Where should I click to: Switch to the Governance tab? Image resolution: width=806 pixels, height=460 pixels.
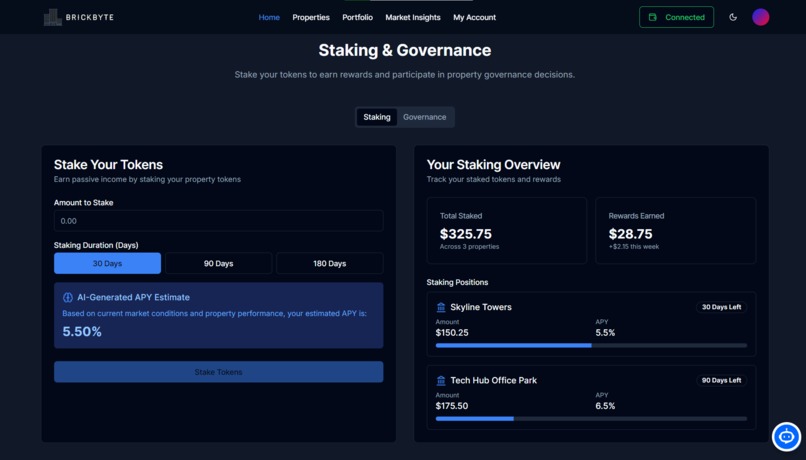point(425,117)
